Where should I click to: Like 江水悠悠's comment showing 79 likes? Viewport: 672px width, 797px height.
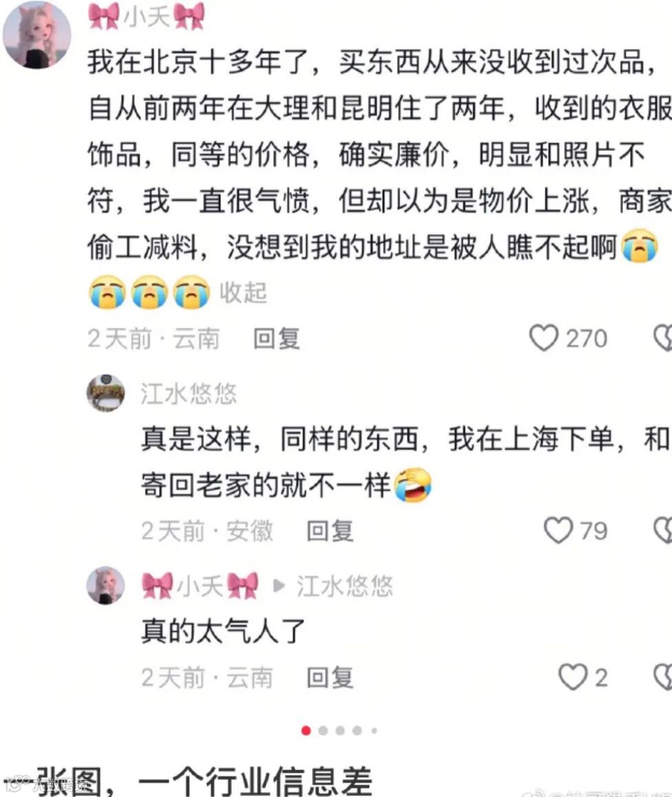558,531
